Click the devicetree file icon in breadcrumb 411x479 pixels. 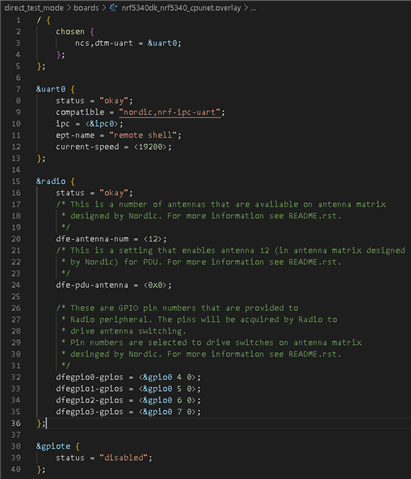tap(114, 8)
